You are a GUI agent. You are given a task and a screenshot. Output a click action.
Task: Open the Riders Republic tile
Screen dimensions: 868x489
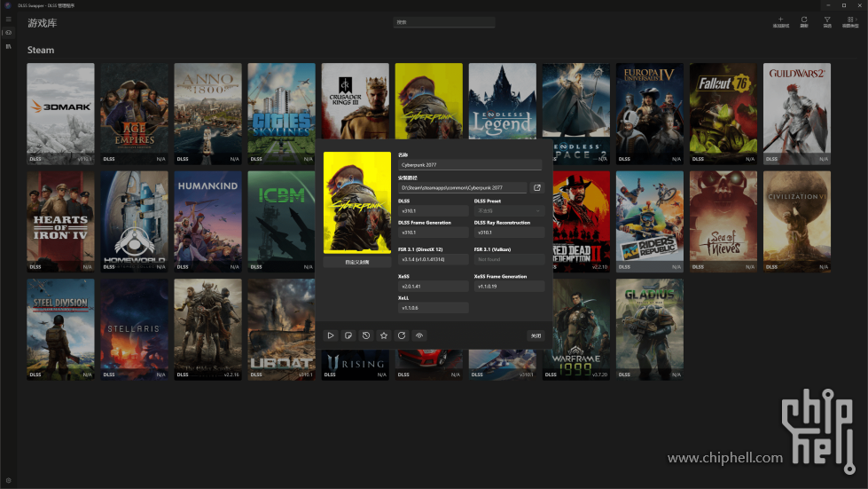click(649, 222)
